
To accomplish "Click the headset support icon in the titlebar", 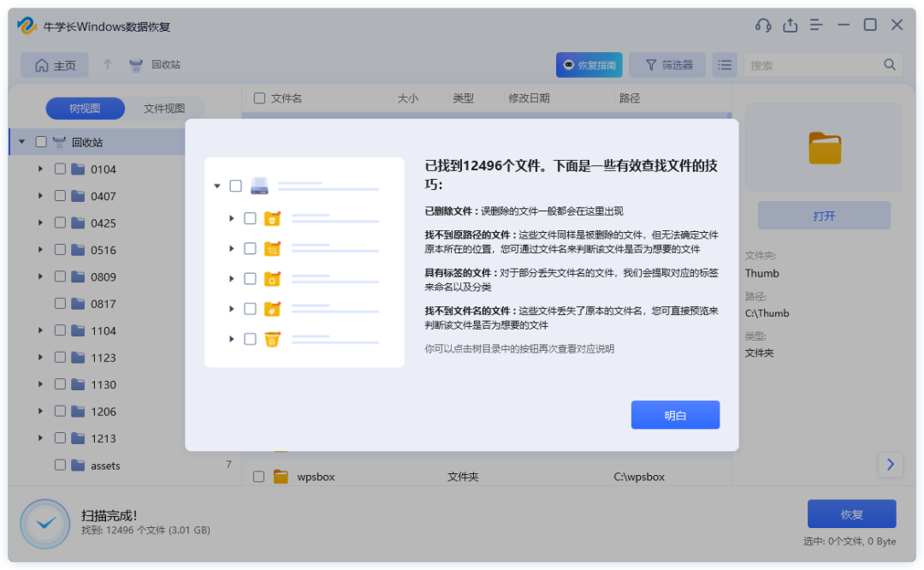I will click(763, 25).
